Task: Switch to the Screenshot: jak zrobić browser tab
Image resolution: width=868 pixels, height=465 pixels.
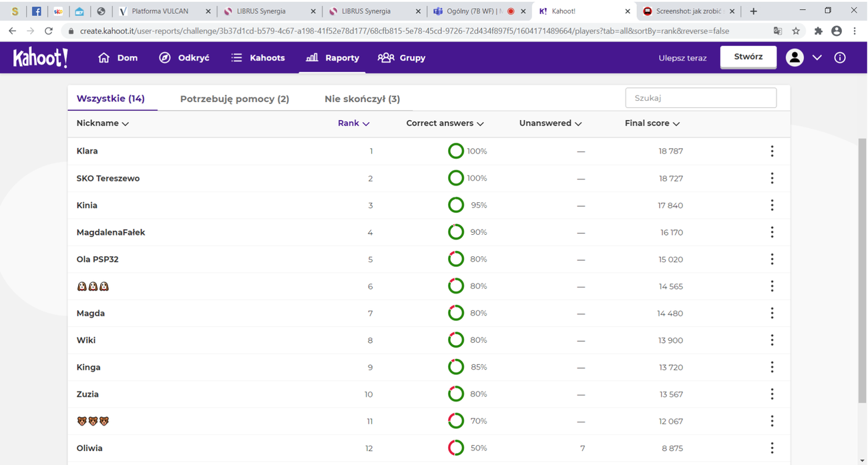Action: [688, 11]
